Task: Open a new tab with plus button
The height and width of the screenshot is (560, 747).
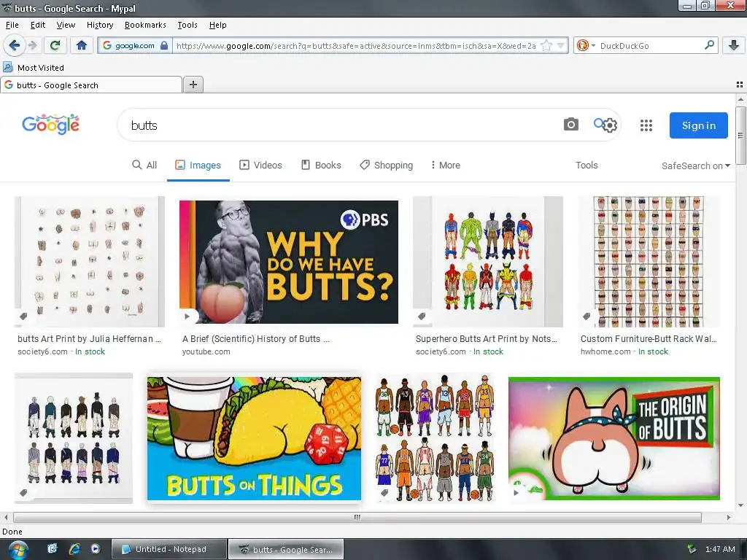Action: coord(193,85)
